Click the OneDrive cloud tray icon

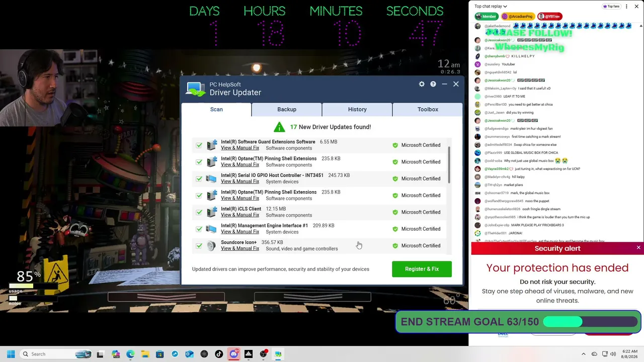click(x=594, y=354)
